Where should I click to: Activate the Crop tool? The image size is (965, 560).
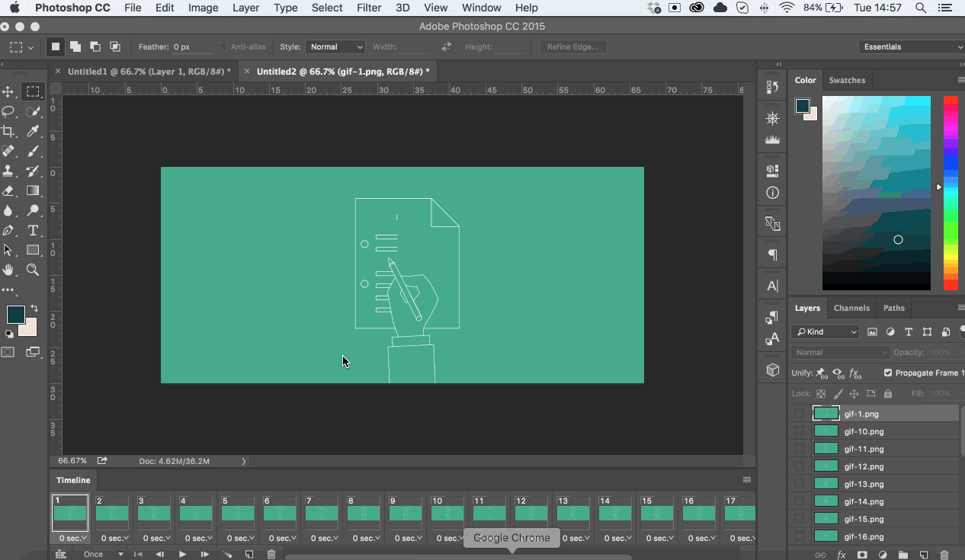(9, 131)
